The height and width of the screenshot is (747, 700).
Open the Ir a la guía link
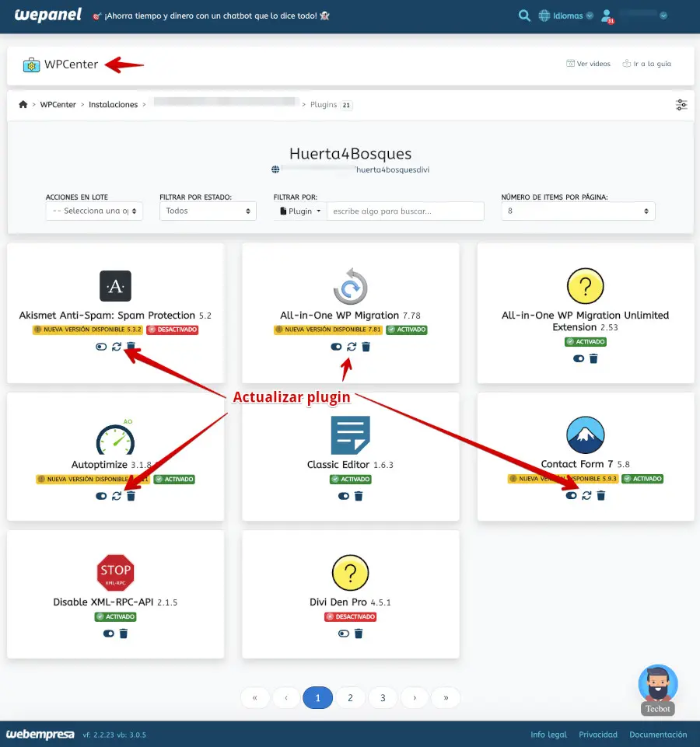pyautogui.click(x=646, y=64)
